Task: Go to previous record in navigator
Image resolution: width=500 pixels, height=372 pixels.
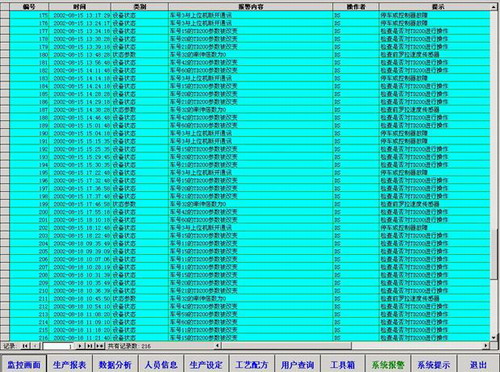Action: pos(35,346)
